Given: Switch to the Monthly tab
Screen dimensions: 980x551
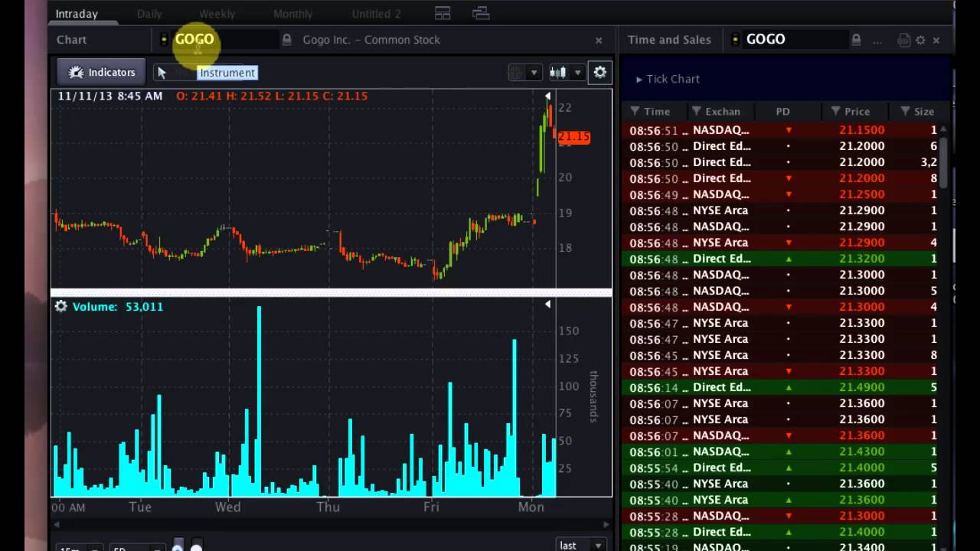Looking at the screenshot, I should (x=292, y=14).
